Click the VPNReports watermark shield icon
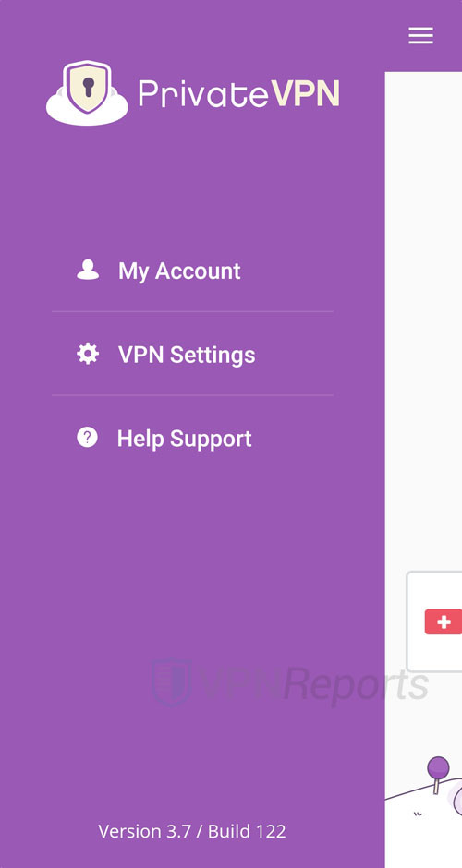The height and width of the screenshot is (868, 462). coord(171,682)
